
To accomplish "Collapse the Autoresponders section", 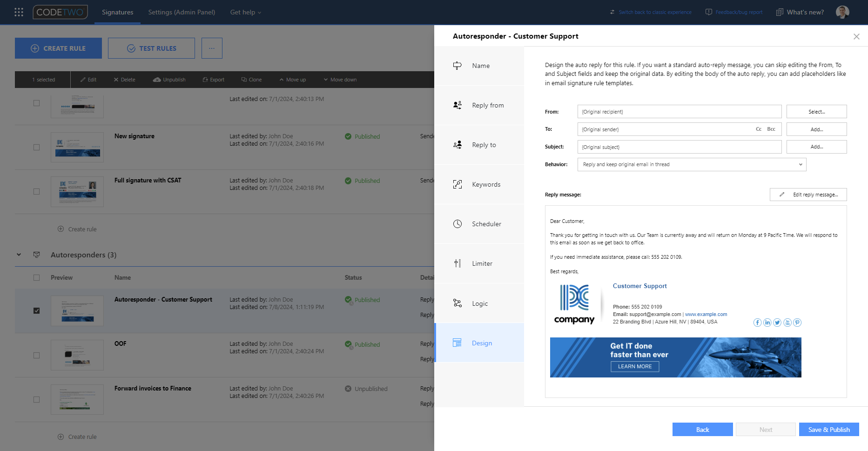I will click(x=19, y=255).
